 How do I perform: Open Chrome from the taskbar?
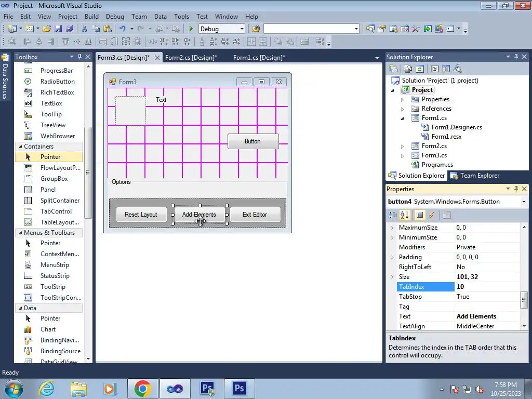click(142, 389)
